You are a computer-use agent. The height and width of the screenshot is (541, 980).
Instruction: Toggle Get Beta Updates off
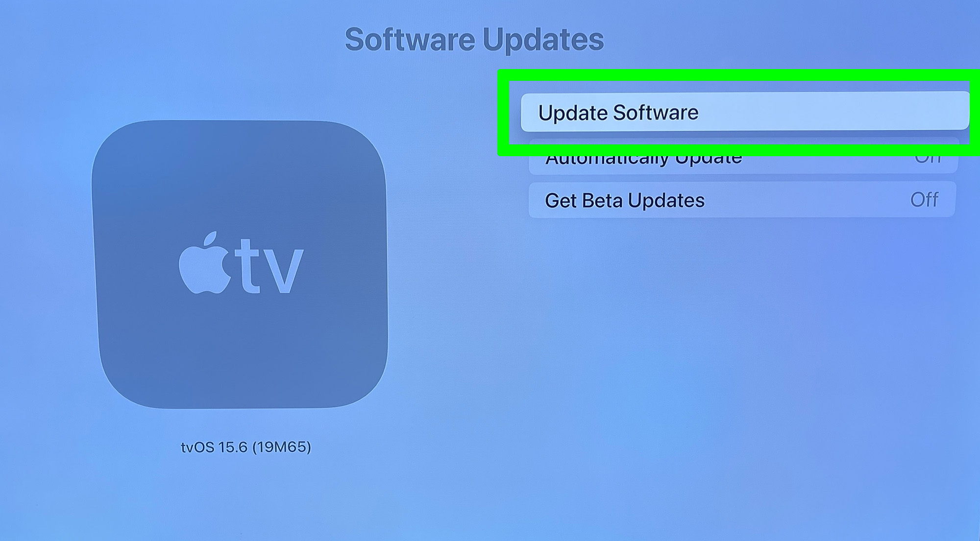pyautogui.click(x=927, y=199)
